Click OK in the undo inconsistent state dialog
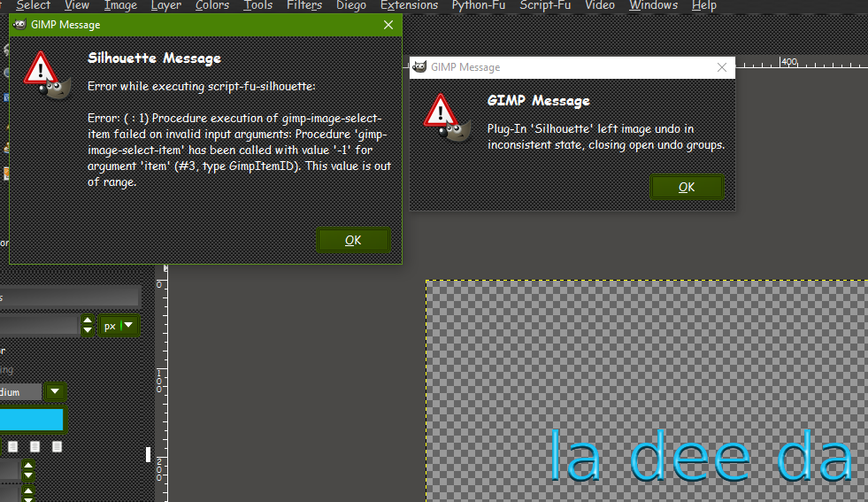This screenshot has width=868, height=502. click(687, 187)
